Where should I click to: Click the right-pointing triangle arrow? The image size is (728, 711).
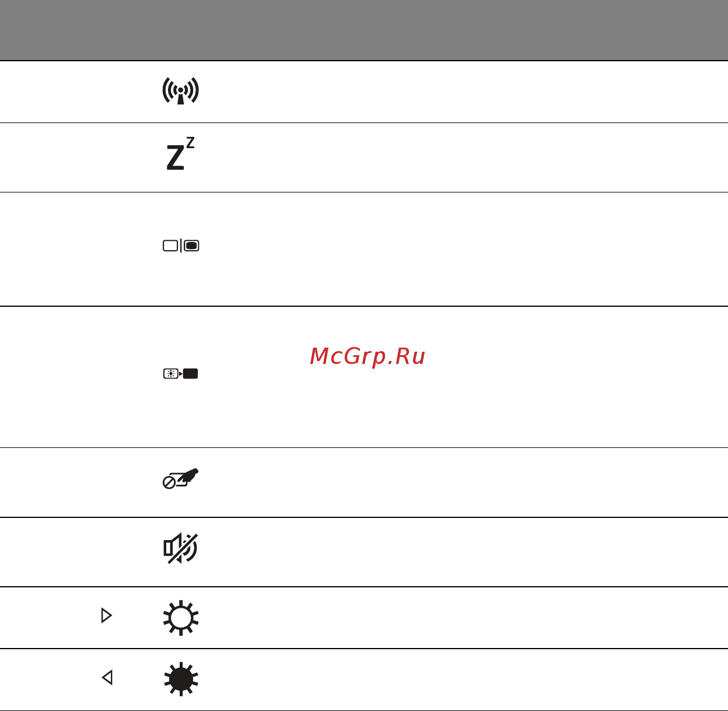click(106, 615)
